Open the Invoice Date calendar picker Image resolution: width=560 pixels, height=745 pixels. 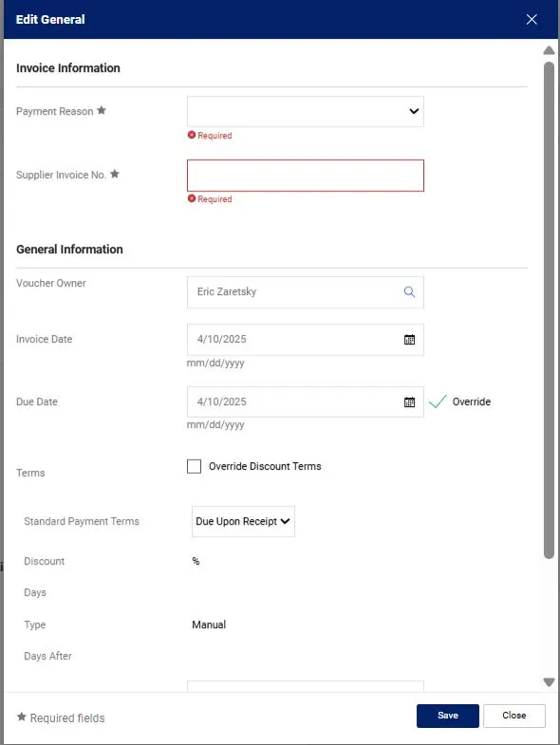(409, 339)
